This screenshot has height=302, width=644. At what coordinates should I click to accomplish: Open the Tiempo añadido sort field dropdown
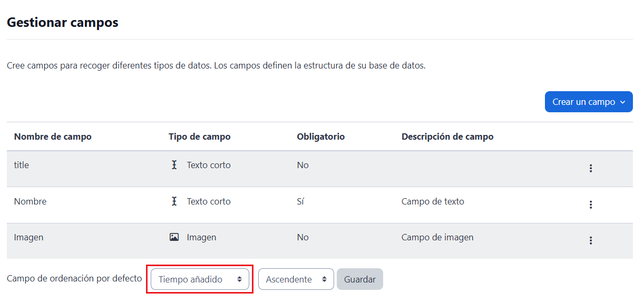[200, 279]
